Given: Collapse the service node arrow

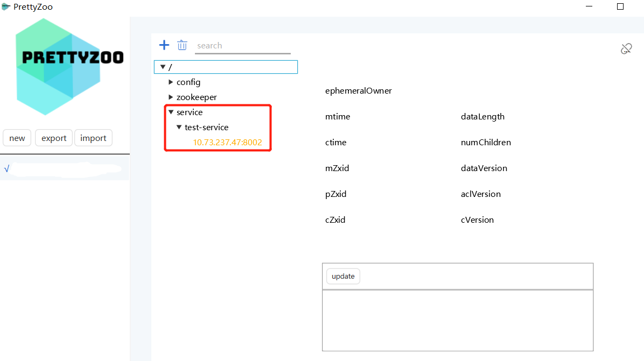Looking at the screenshot, I should [x=171, y=112].
